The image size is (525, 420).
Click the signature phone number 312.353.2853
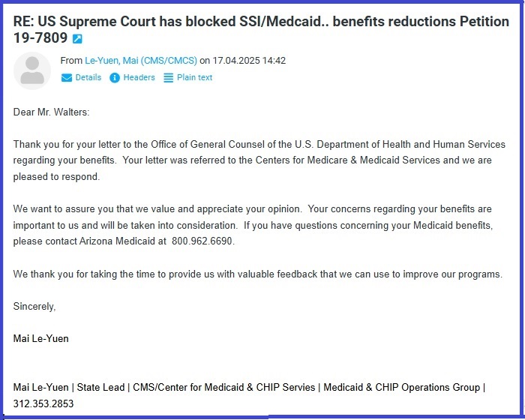(x=43, y=404)
